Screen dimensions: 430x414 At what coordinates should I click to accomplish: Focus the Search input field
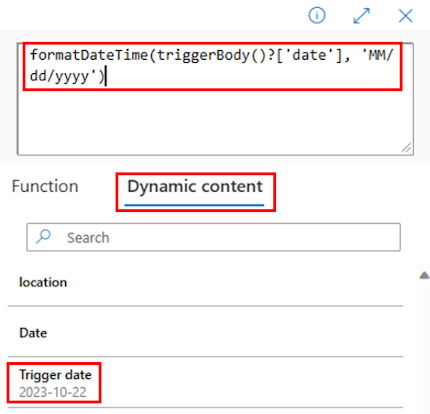click(214, 237)
